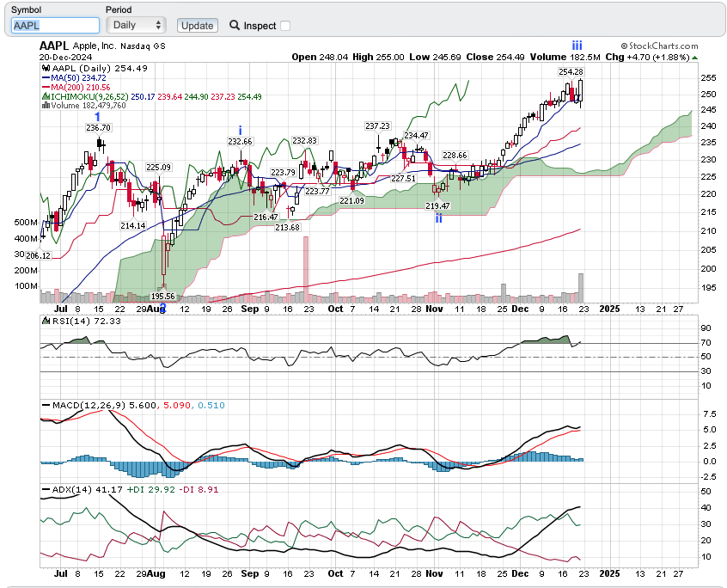Click the blue wave iii annotation
727x588 pixels.
[x=577, y=46]
